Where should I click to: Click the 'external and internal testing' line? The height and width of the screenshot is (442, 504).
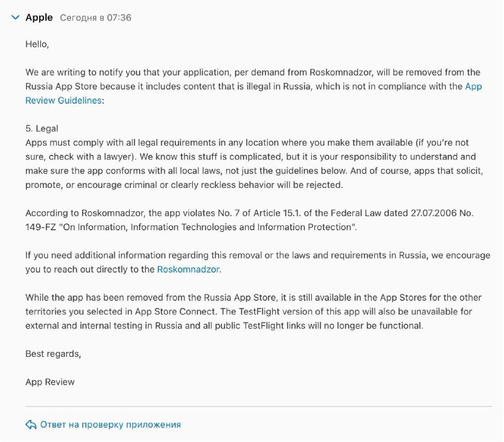click(x=224, y=325)
